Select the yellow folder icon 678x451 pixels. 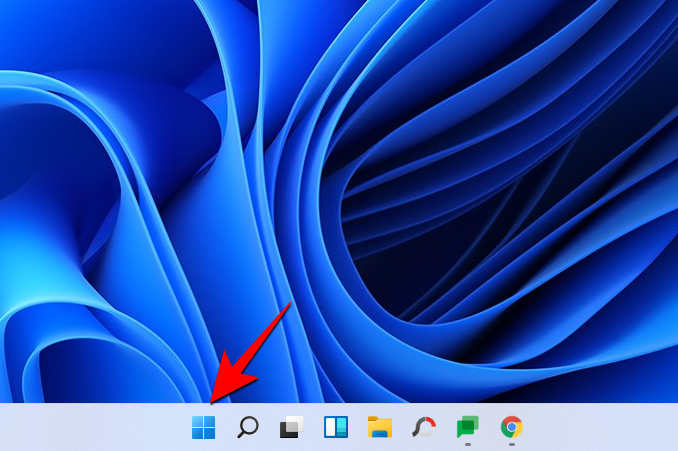click(379, 428)
